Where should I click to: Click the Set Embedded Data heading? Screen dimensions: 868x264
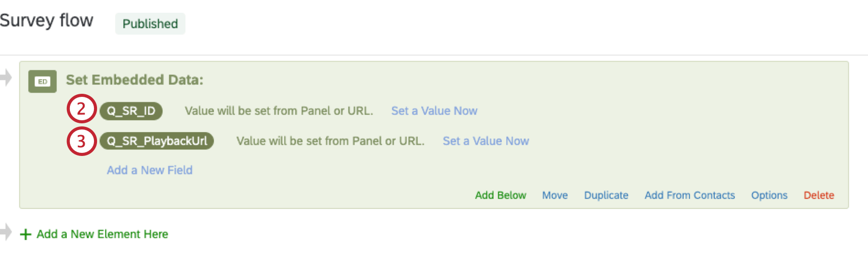coord(135,80)
